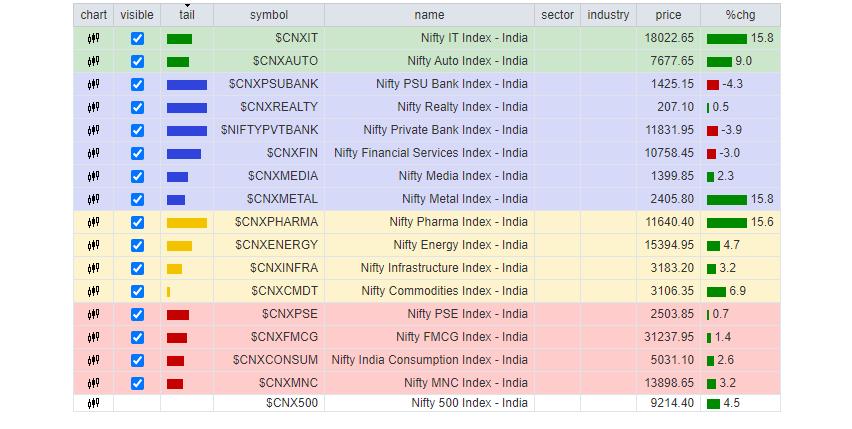The height and width of the screenshot is (429, 852).
Task: Open Nifty India Consumption Index name link
Action: coord(429,360)
